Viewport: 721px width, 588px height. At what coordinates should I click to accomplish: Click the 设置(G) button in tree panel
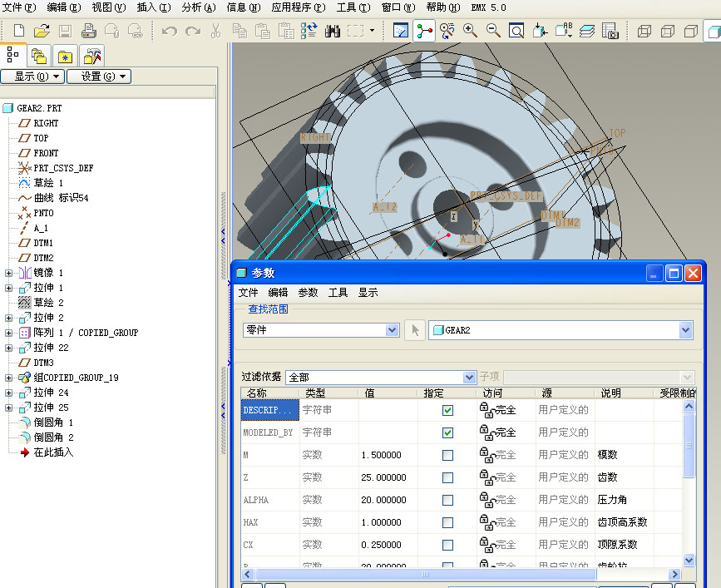pos(99,77)
